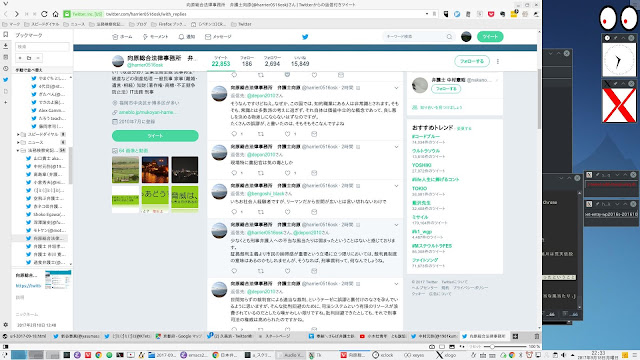Open the Bookmarks panel icon in side strip
This screenshot has width=640, height=360.
(x=5, y=35)
